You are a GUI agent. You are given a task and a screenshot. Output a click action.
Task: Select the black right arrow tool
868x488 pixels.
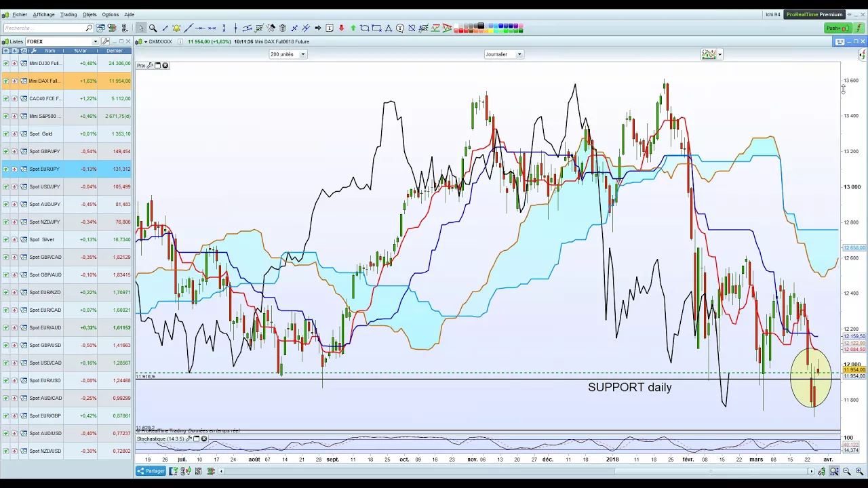(317, 28)
